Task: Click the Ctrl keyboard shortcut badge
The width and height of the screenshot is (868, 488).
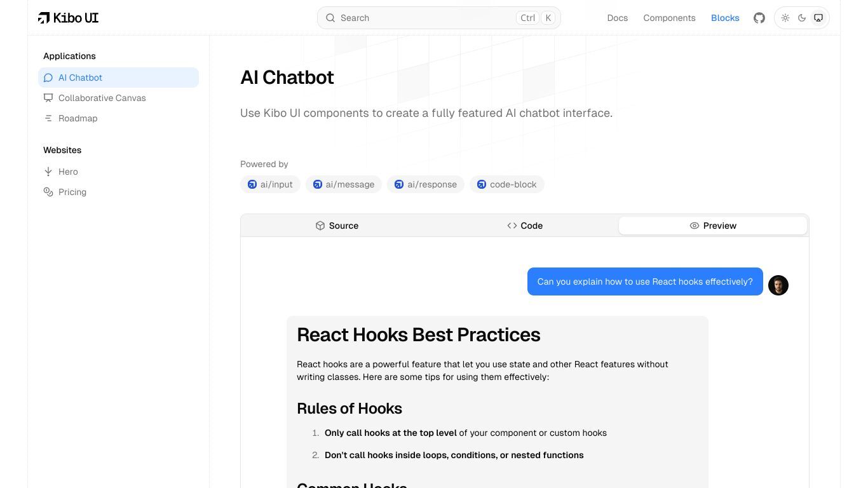Action: pos(527,18)
